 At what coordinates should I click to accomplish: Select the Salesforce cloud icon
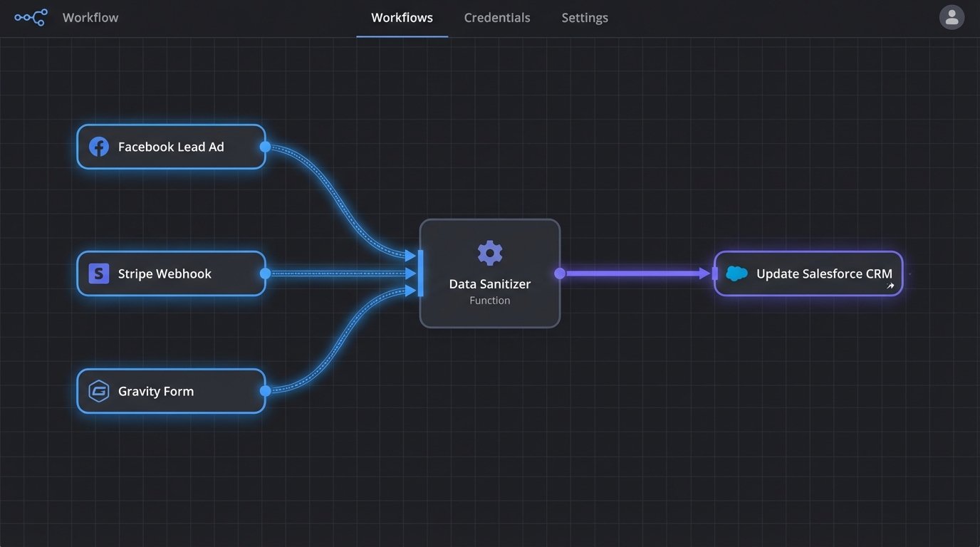click(x=736, y=273)
